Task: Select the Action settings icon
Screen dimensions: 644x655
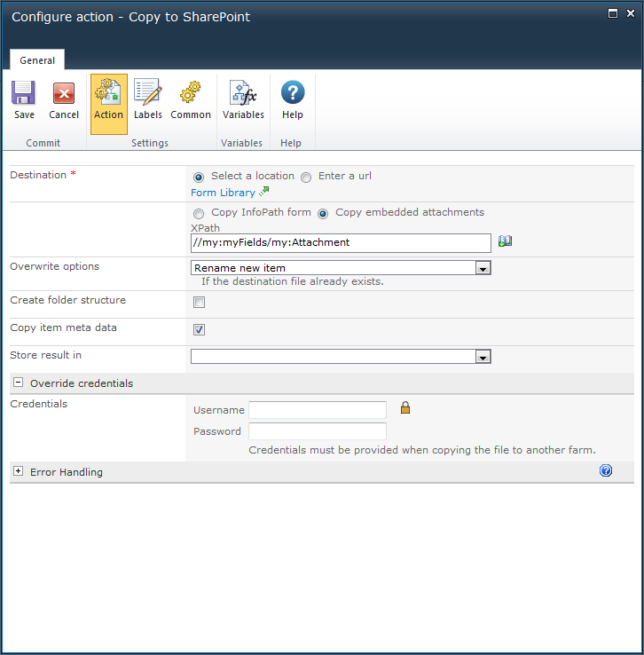Action: [x=108, y=104]
